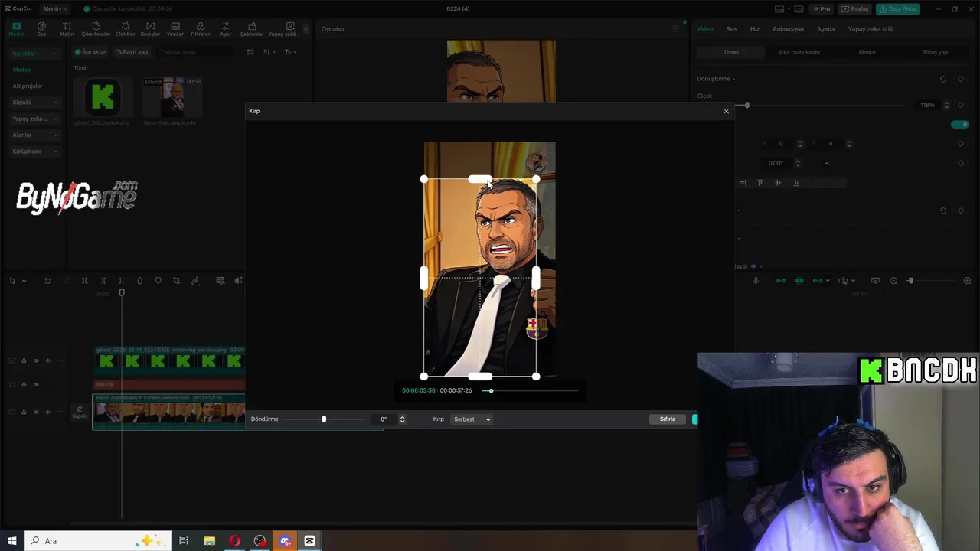980x551 pixels.
Task: Open File Explorer from taskbar
Action: point(209,541)
